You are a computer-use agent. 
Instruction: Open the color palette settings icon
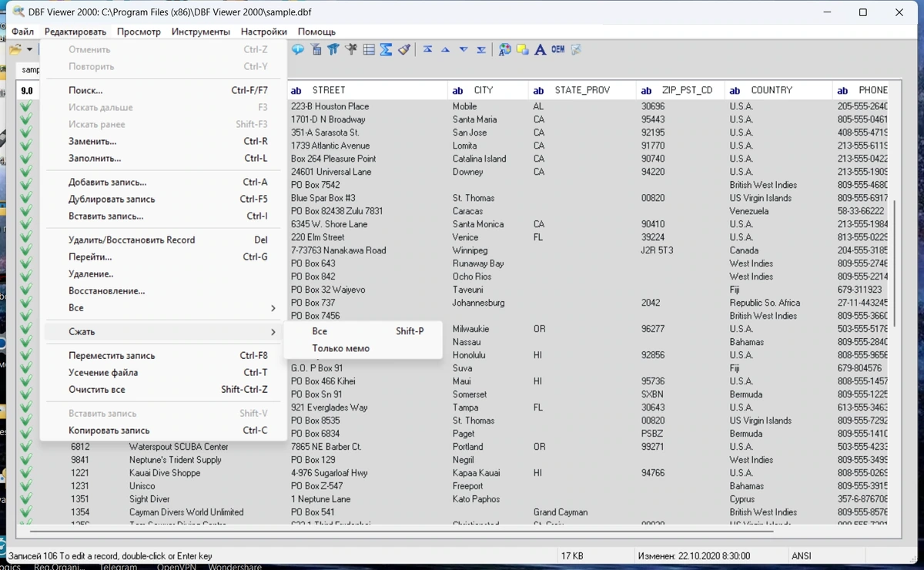pos(505,49)
